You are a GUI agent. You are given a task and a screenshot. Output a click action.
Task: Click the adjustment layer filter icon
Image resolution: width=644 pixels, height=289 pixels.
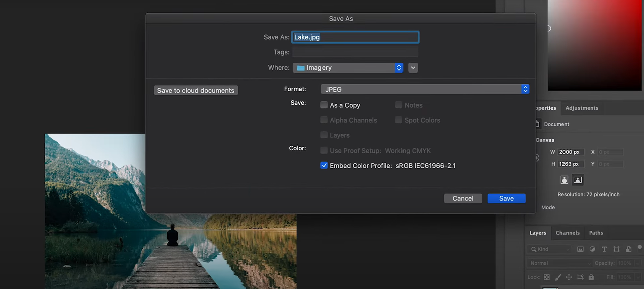tap(592, 249)
